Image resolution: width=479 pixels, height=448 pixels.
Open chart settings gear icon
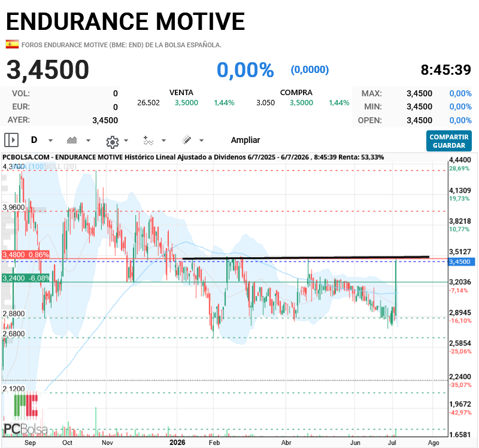[112, 142]
